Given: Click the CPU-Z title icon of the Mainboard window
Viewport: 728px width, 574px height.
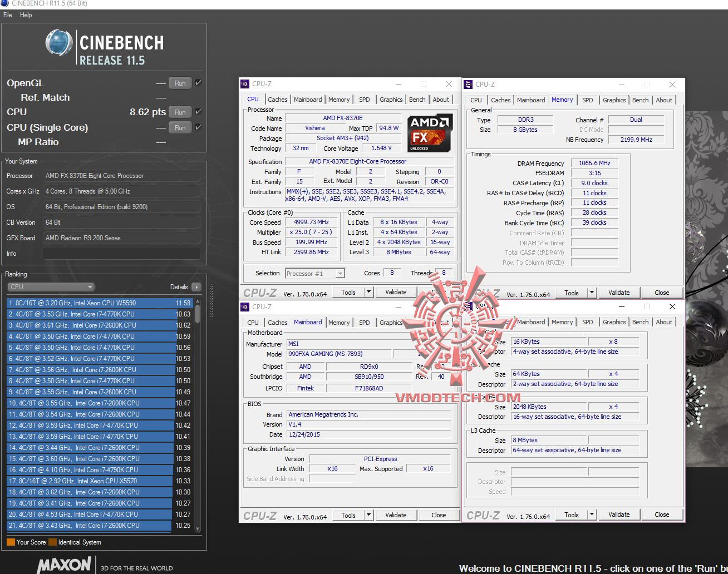Looking at the screenshot, I should click(x=245, y=306).
